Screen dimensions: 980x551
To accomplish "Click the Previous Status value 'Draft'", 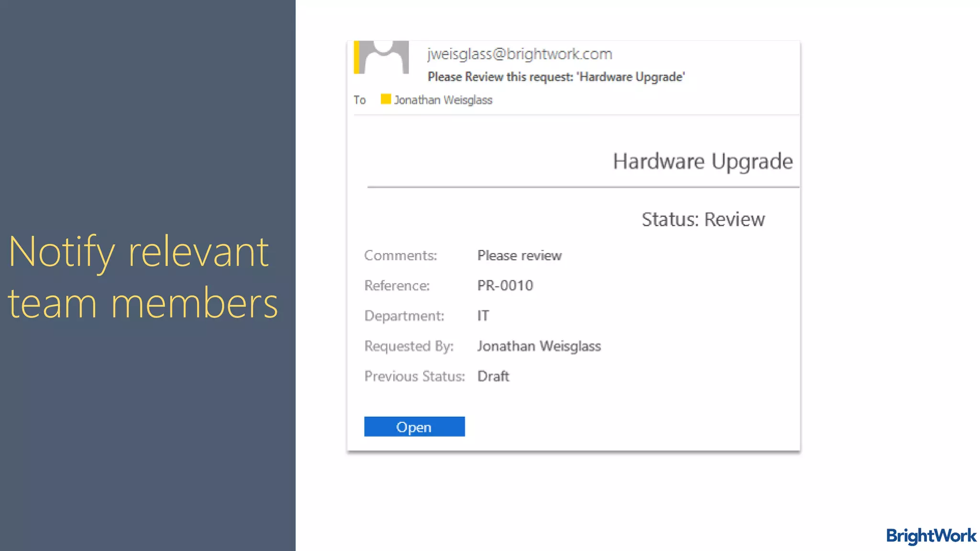I will pos(493,376).
